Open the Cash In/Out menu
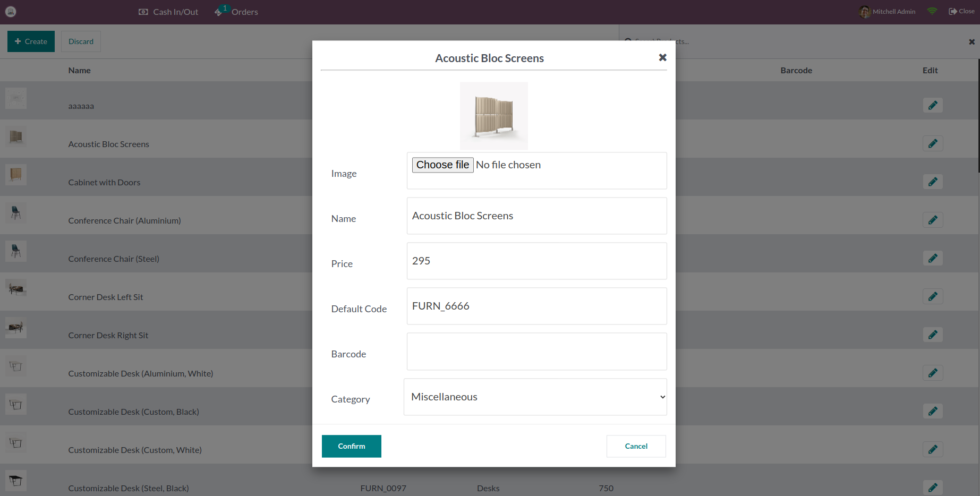 pyautogui.click(x=168, y=12)
